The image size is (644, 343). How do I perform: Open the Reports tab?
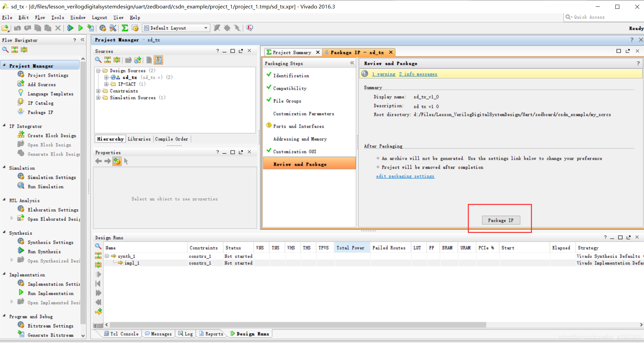[211, 334]
